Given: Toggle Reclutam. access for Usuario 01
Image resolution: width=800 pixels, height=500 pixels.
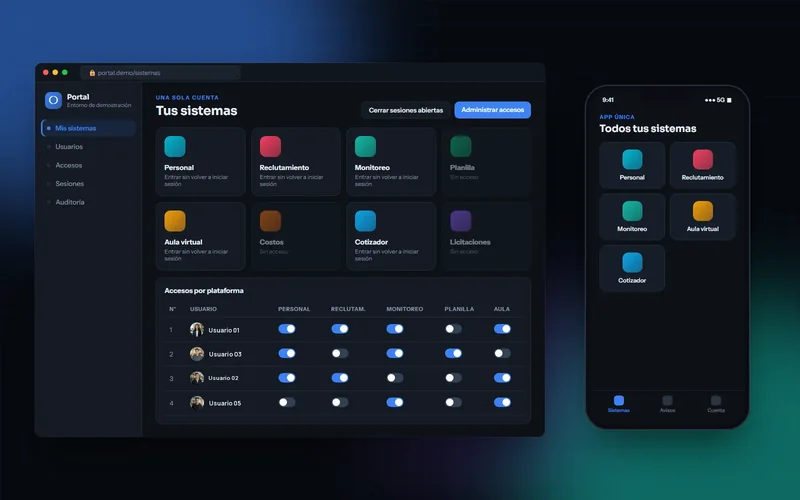Looking at the screenshot, I should 340,329.
